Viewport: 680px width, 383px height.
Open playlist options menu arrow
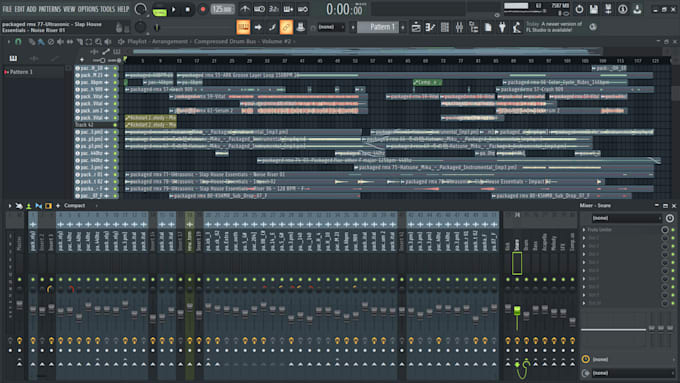[x=8, y=42]
